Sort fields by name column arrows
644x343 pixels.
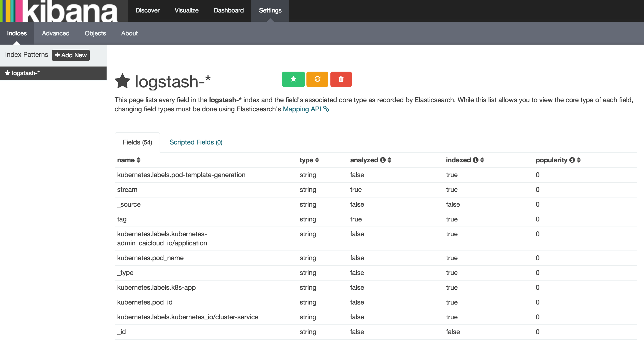click(x=138, y=160)
